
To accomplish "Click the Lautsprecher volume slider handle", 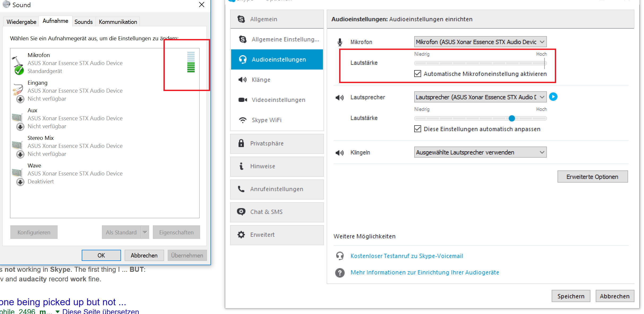I will [512, 118].
